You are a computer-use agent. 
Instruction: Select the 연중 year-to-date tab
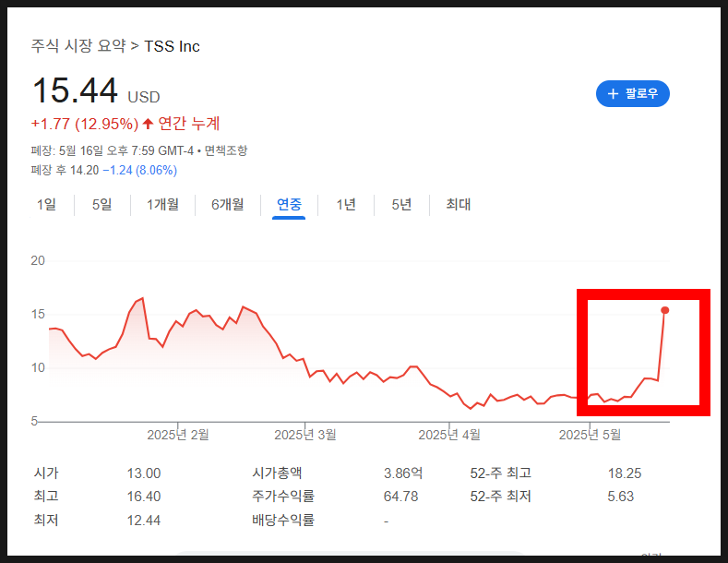click(289, 204)
